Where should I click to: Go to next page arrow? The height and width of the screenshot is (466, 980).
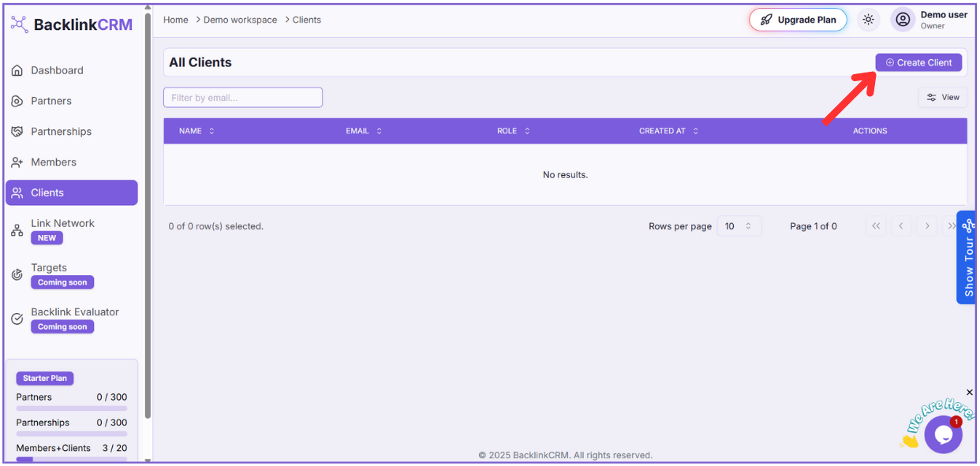[x=927, y=226]
